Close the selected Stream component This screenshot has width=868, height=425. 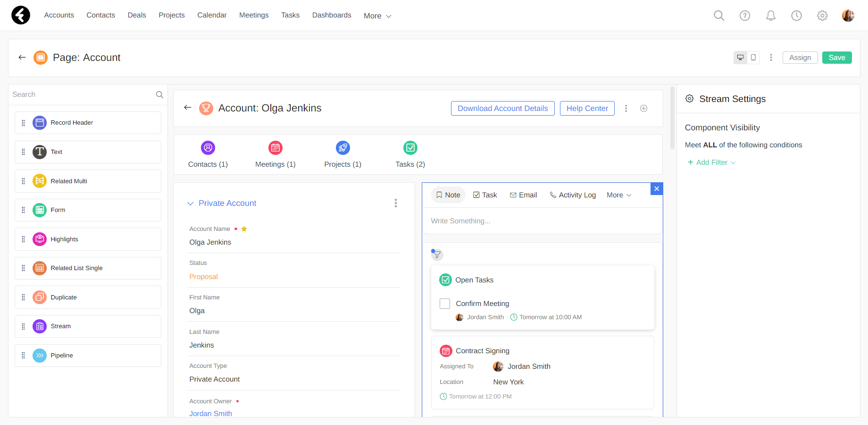[656, 189]
